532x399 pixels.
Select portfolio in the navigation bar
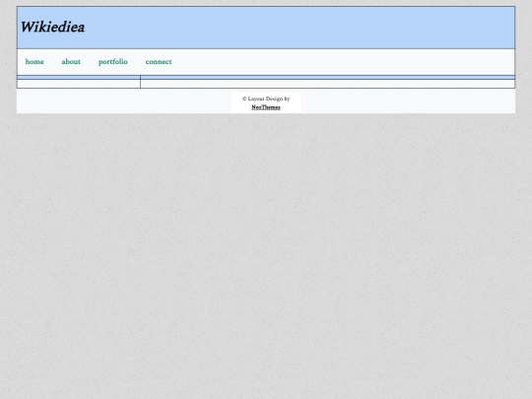[x=113, y=62]
